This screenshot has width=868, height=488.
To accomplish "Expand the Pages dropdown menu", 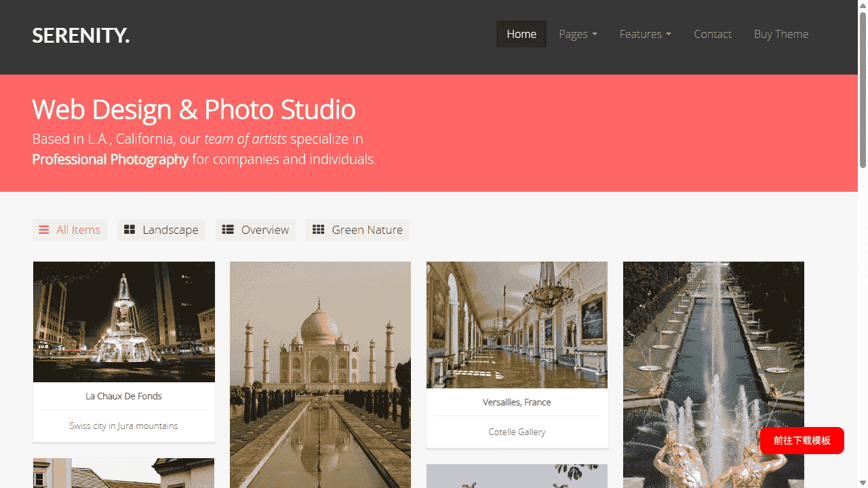I will [578, 34].
